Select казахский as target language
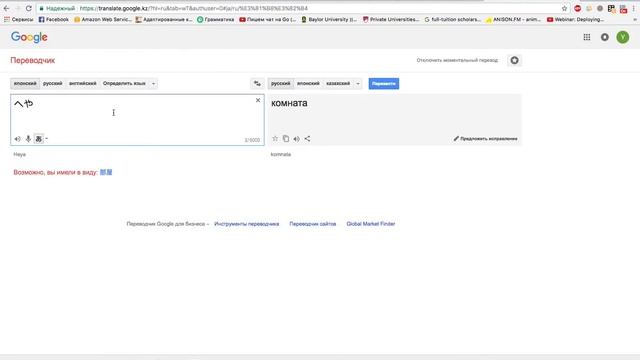This screenshot has height=360, width=640. (x=338, y=83)
